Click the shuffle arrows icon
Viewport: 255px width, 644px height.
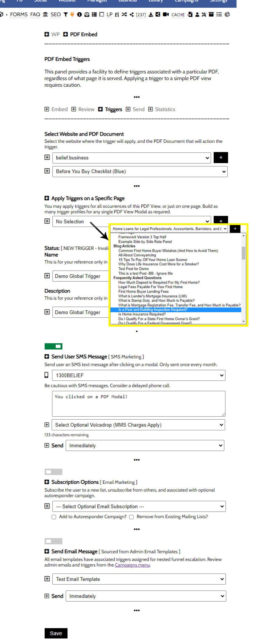point(124,14)
